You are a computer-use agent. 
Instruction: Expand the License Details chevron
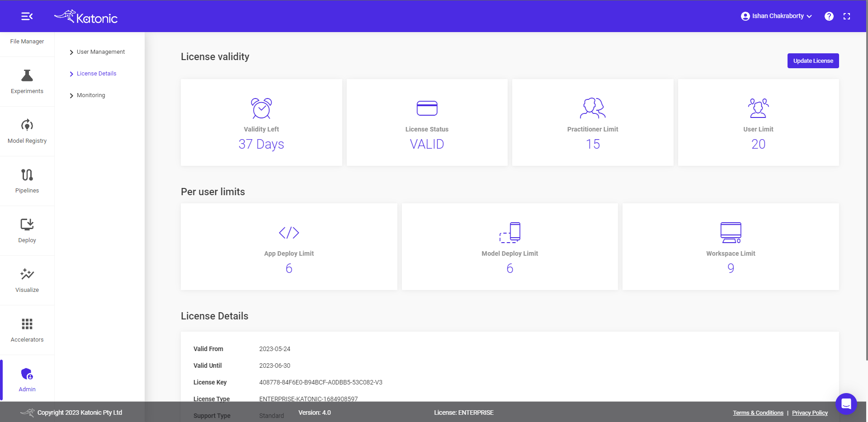71,74
